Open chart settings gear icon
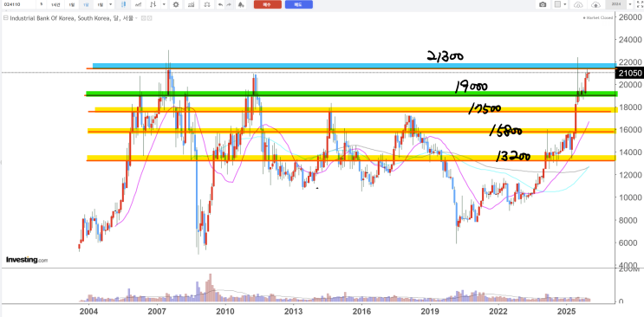644x317 pixels. (176, 4)
